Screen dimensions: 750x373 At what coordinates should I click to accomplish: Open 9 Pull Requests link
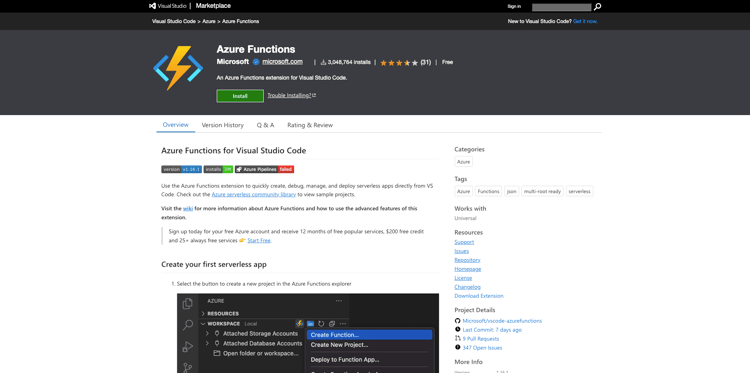tap(481, 339)
